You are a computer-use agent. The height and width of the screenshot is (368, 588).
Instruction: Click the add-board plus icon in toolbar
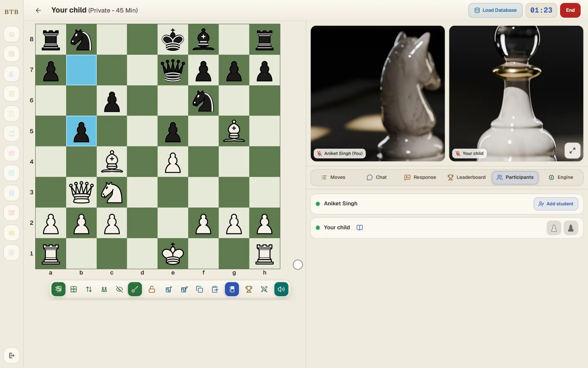coord(169,289)
